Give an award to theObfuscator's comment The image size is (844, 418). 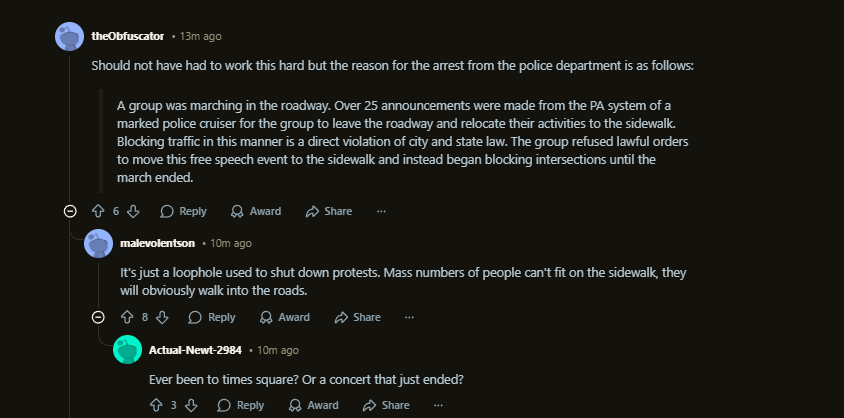256,211
